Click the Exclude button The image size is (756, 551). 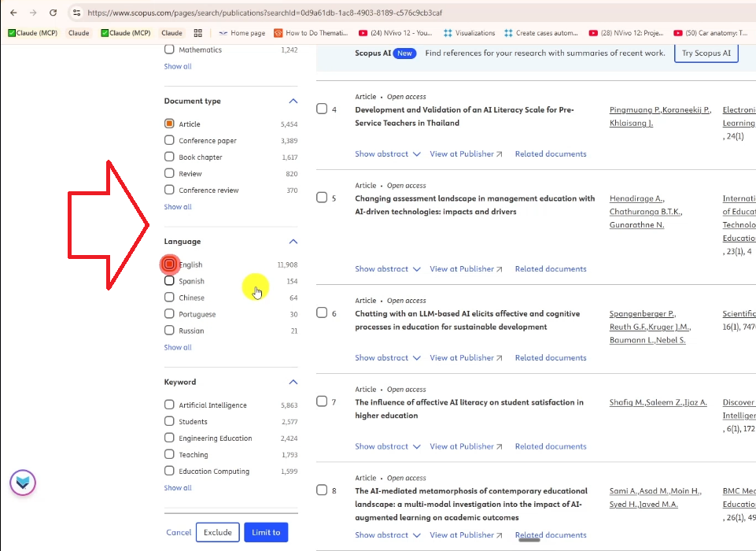[217, 532]
